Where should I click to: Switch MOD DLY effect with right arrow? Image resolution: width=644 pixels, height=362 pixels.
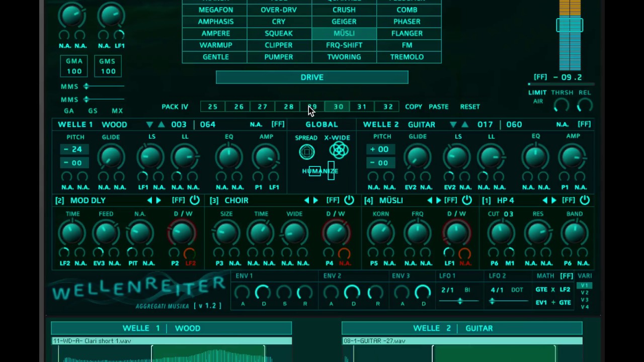point(158,200)
